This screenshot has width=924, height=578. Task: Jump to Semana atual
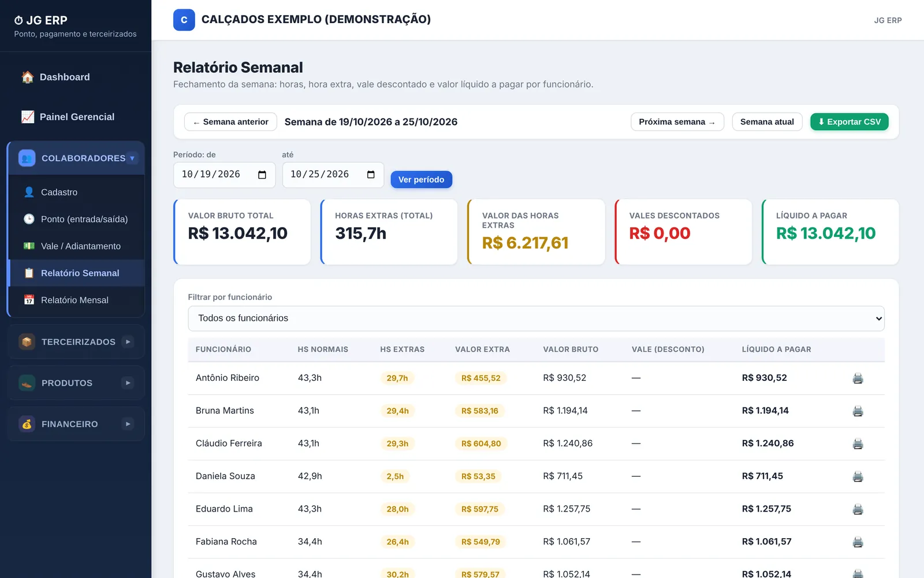[767, 122]
